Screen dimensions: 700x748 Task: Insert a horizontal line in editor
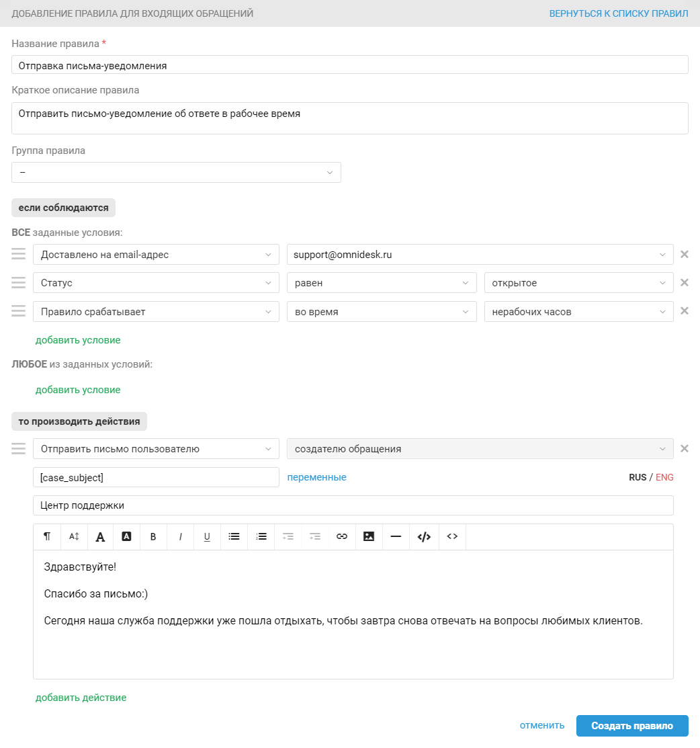pos(396,537)
